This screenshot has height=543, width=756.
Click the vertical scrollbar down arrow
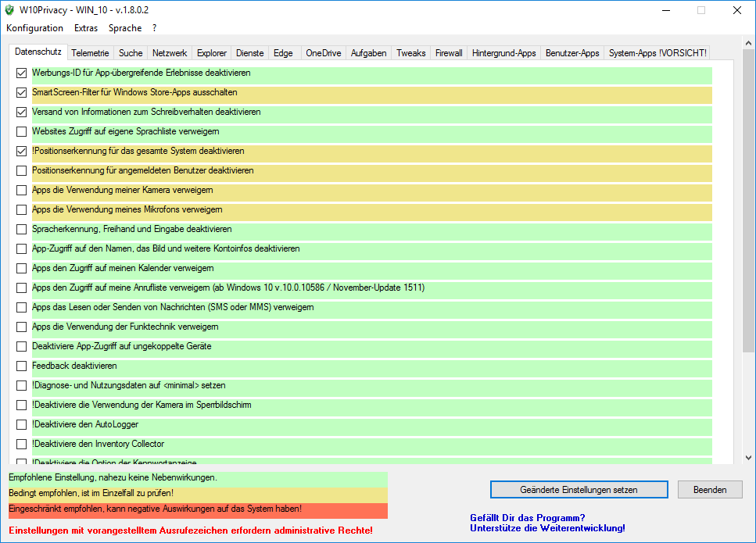click(748, 458)
